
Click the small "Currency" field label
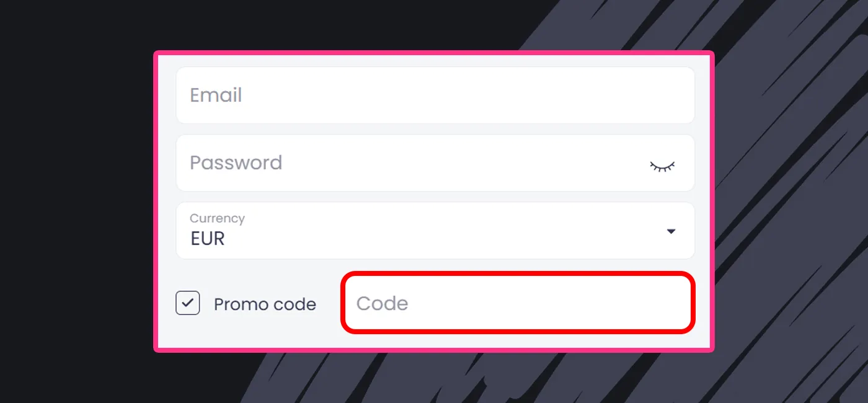pyautogui.click(x=217, y=218)
